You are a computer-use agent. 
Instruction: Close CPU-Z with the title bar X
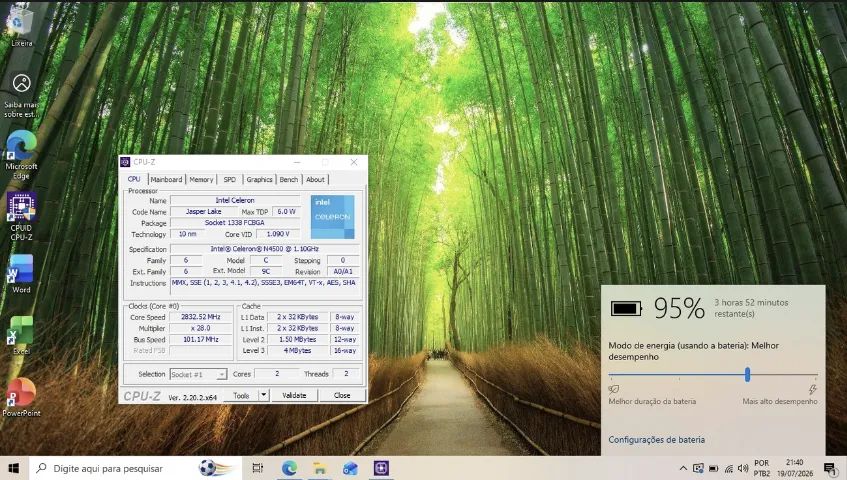click(354, 162)
